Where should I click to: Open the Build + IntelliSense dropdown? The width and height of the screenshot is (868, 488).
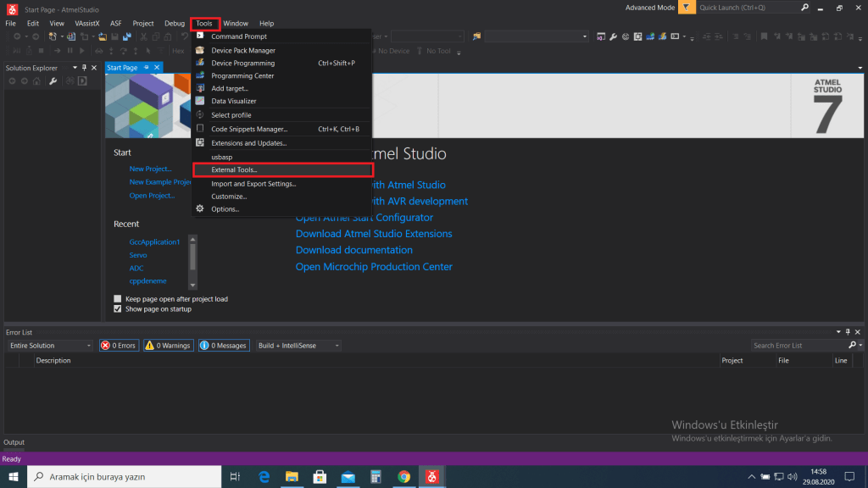click(337, 346)
